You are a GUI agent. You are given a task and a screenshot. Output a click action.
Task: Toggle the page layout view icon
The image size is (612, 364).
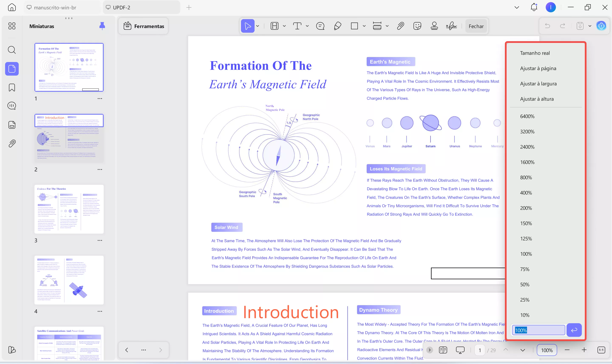click(443, 350)
